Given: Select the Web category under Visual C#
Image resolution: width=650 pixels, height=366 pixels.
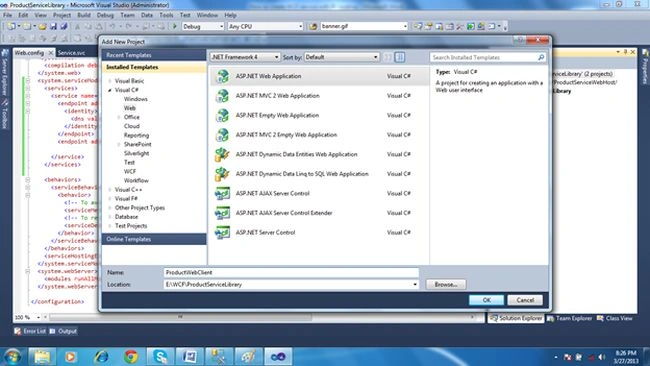Looking at the screenshot, I should point(130,108).
